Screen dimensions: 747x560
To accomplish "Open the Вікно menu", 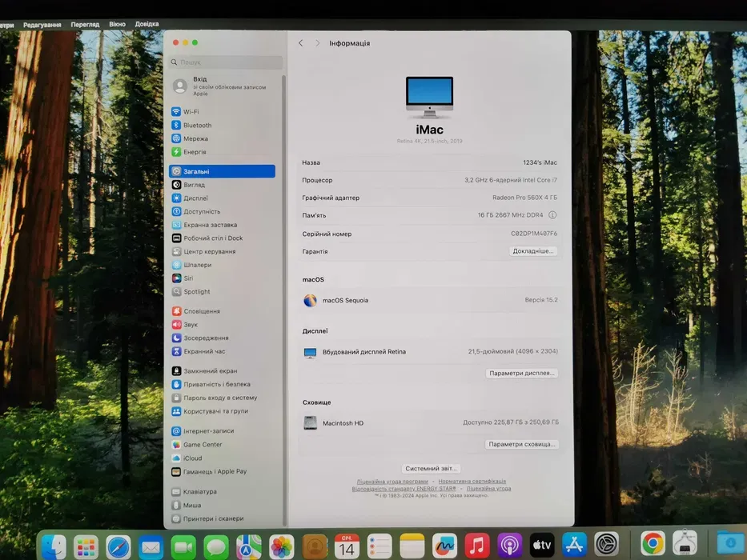I will click(117, 24).
